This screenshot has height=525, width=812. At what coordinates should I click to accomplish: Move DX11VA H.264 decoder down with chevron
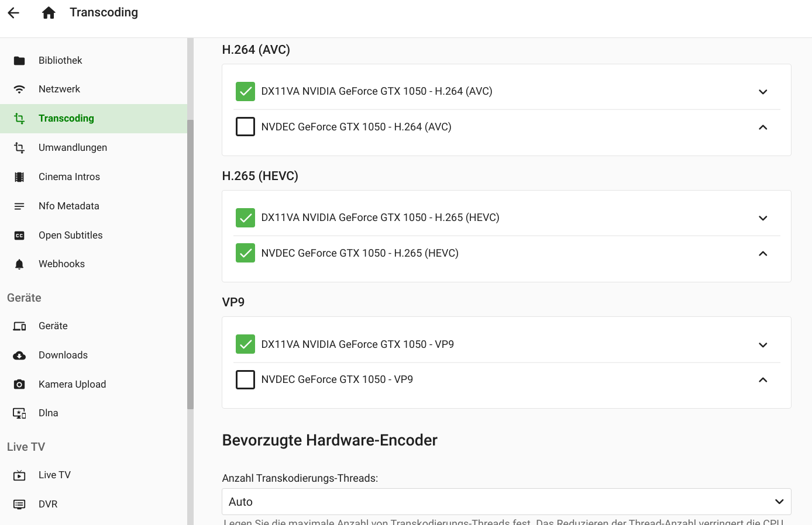point(763,92)
